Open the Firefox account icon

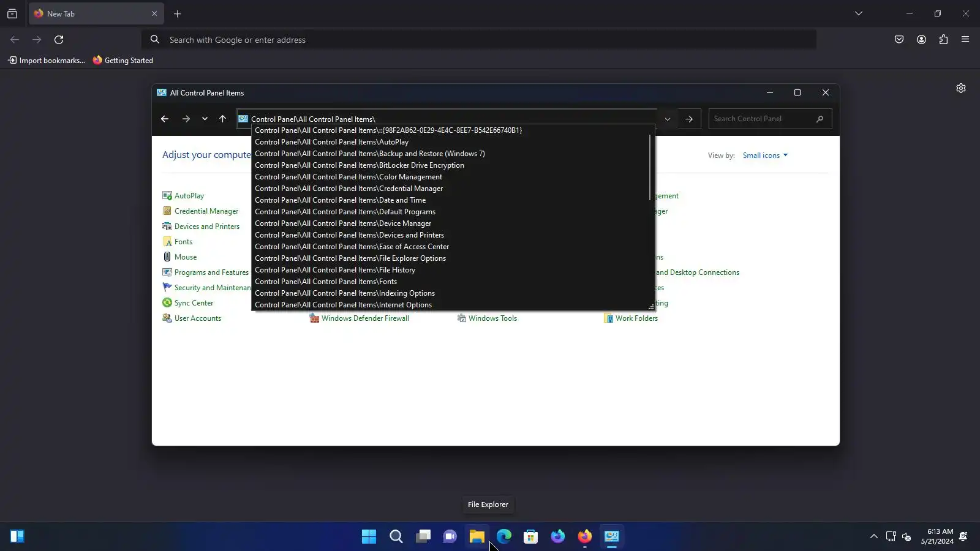tap(921, 40)
